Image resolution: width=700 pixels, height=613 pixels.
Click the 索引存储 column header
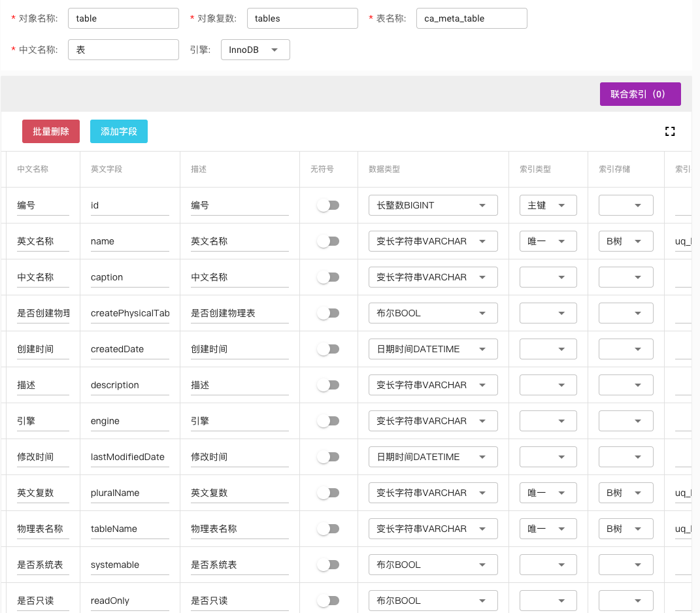pyautogui.click(x=614, y=169)
